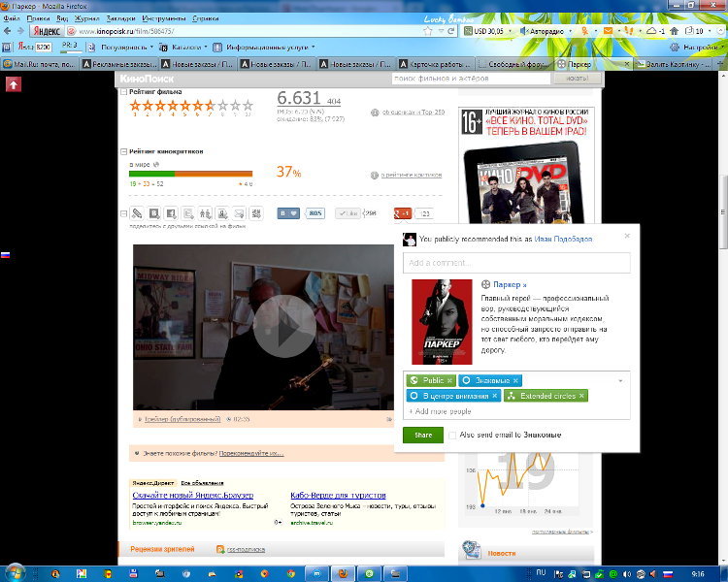Remove the Знакомые circle chip
Screen dimensions: 728x582
[515, 380]
